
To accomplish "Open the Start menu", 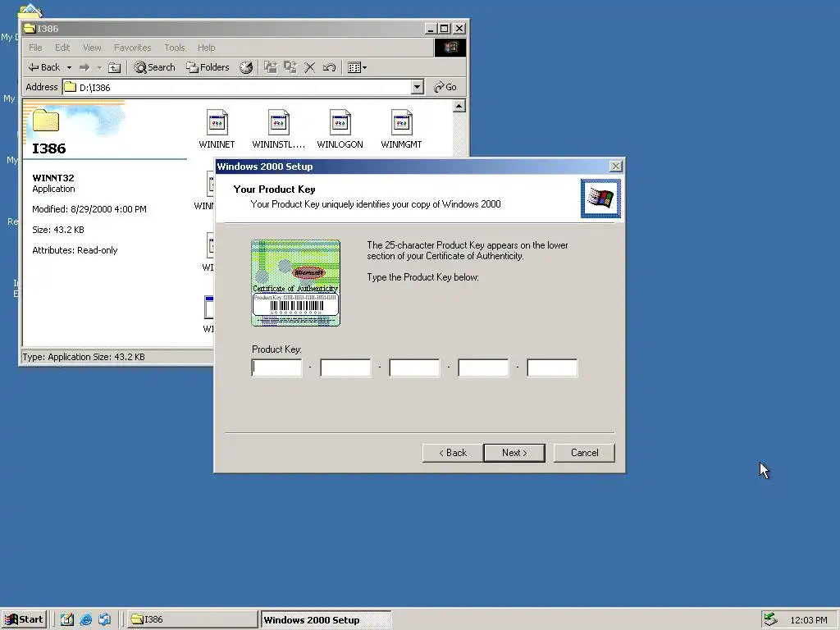I will pos(24,619).
